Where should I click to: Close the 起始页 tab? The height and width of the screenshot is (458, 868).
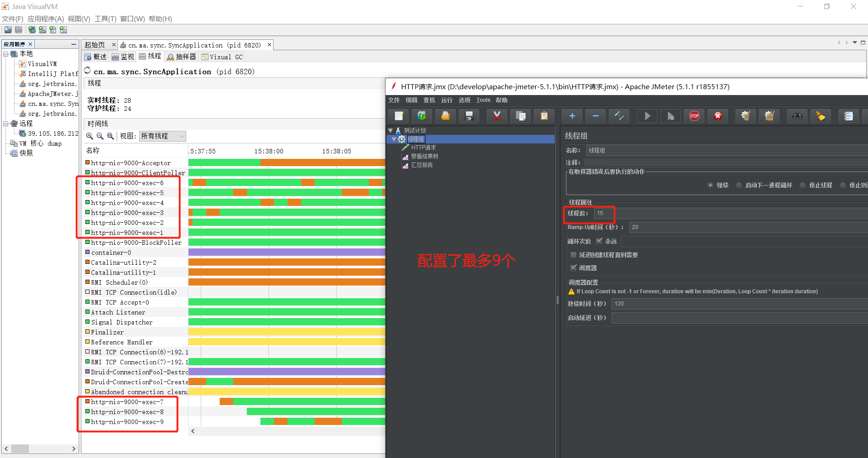click(x=114, y=45)
